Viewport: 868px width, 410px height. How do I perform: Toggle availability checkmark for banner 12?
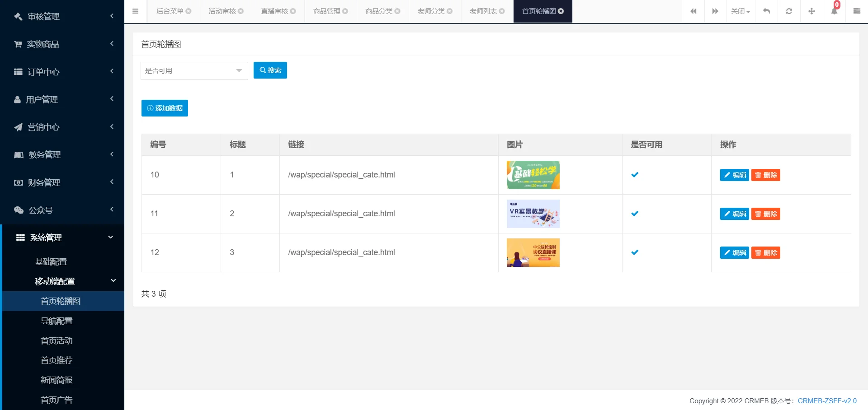coord(635,252)
